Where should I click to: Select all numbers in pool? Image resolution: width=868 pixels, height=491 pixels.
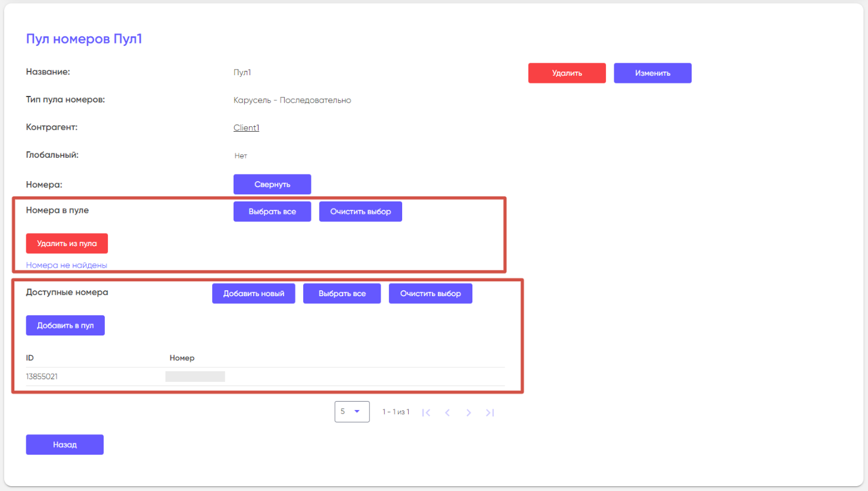point(272,212)
